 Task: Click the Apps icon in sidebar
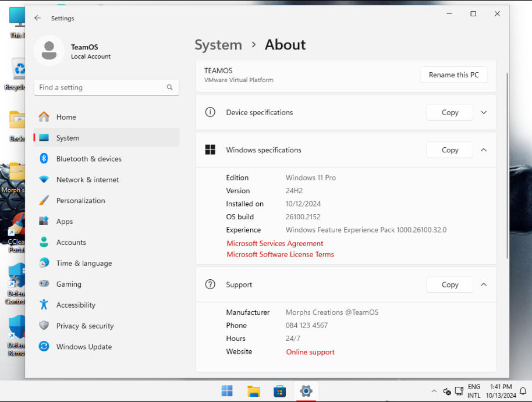coord(44,221)
